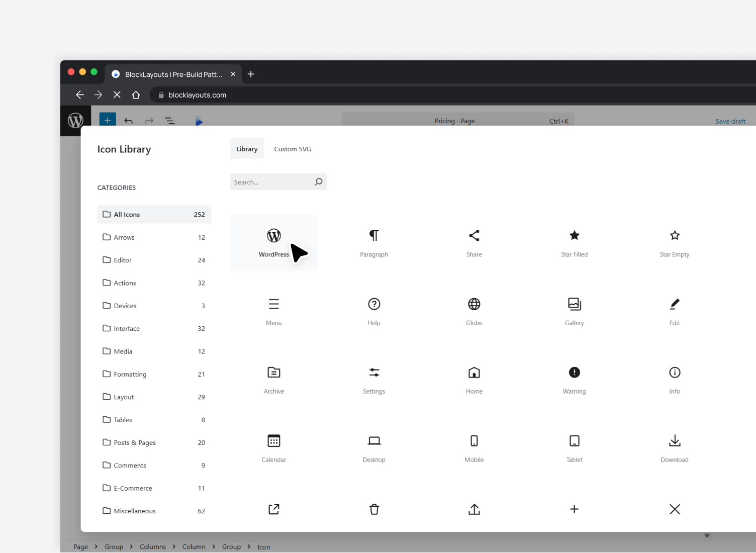Click the block inserter plus button
This screenshot has width=756, height=553.
click(108, 120)
